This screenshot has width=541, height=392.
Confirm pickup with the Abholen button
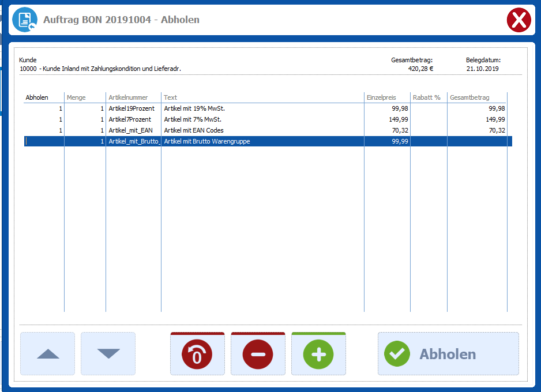(x=448, y=354)
